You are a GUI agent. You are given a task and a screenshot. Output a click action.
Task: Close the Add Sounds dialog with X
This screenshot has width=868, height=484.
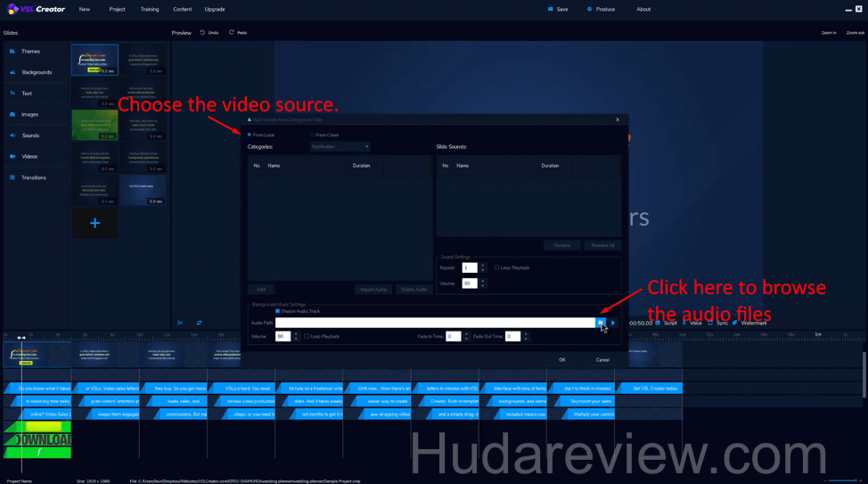pyautogui.click(x=618, y=119)
